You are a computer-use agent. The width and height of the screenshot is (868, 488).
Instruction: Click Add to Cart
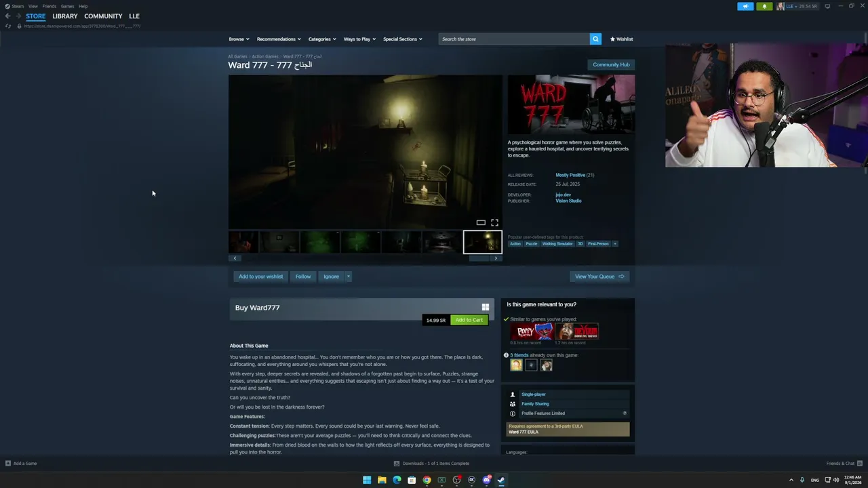[469, 320]
